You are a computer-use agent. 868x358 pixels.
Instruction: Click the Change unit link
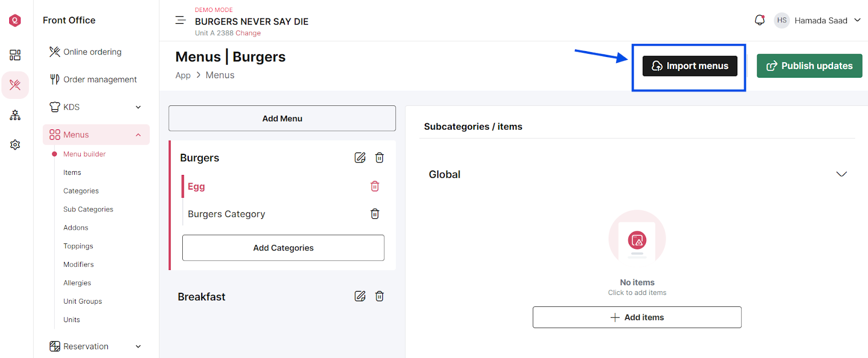[x=248, y=33]
